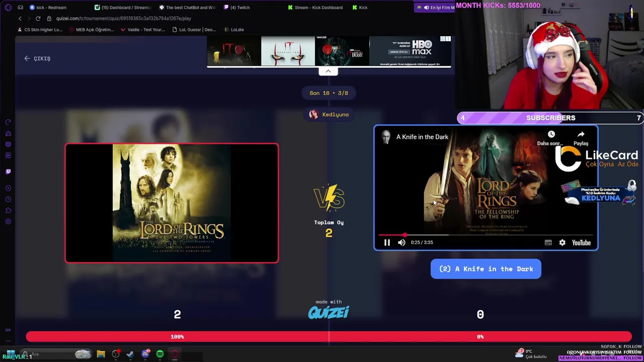Open Spotify from the taskbar
Image resolution: width=644 pixels, height=362 pixels.
[160, 354]
